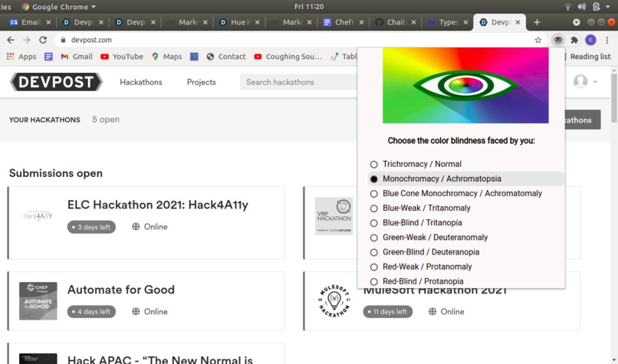
Task: Click the blue document bookmark icon
Action: click(48, 57)
